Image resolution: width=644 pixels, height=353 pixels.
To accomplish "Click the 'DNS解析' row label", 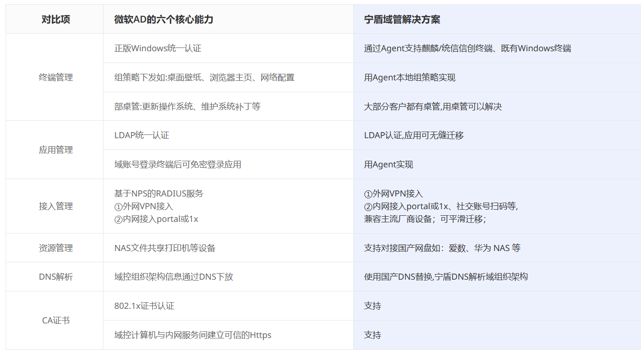I will tap(56, 277).
